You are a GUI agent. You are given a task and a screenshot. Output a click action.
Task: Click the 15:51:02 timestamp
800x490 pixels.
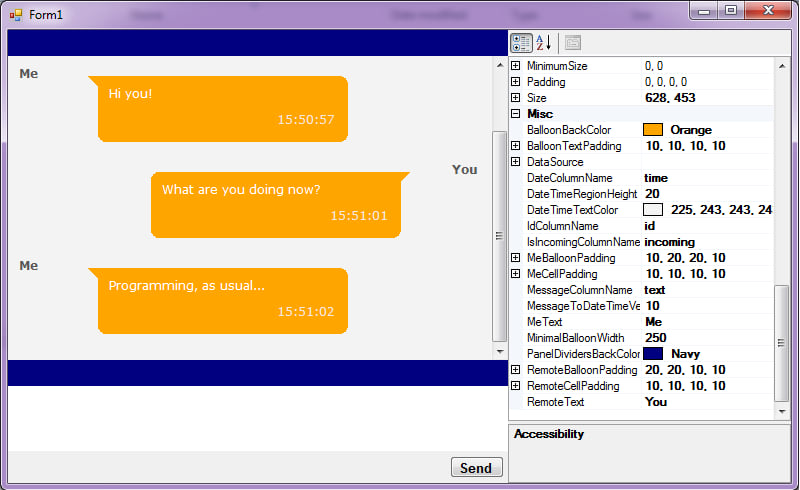pyautogui.click(x=306, y=311)
